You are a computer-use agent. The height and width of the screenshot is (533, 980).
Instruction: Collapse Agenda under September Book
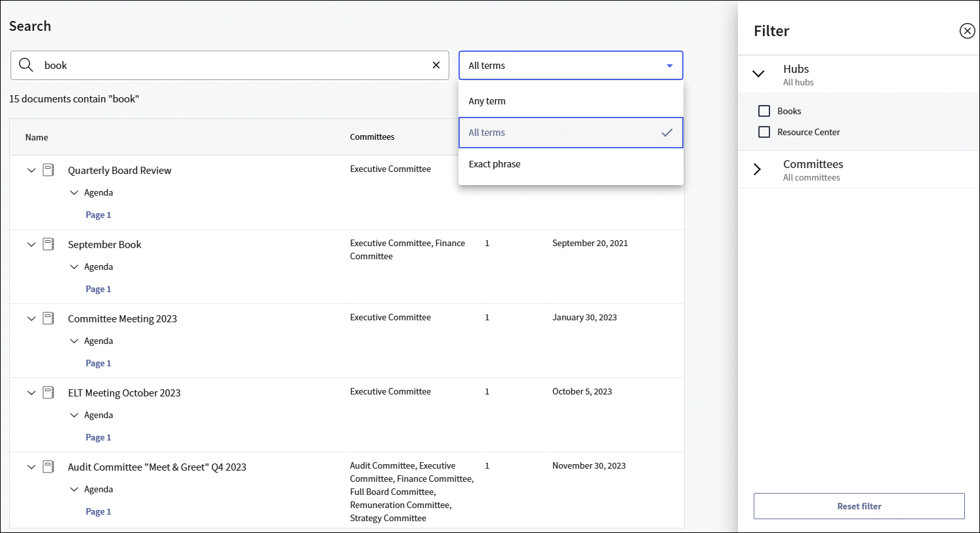click(74, 267)
